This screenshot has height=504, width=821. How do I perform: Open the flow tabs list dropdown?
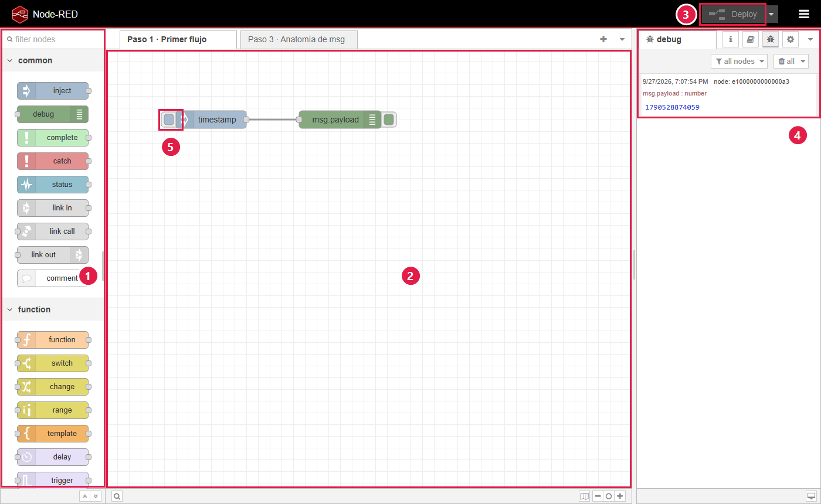pyautogui.click(x=622, y=39)
